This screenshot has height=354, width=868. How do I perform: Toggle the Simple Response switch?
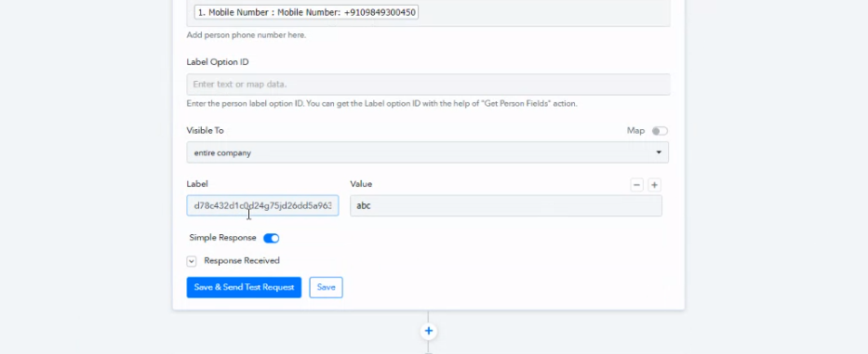pyautogui.click(x=272, y=238)
